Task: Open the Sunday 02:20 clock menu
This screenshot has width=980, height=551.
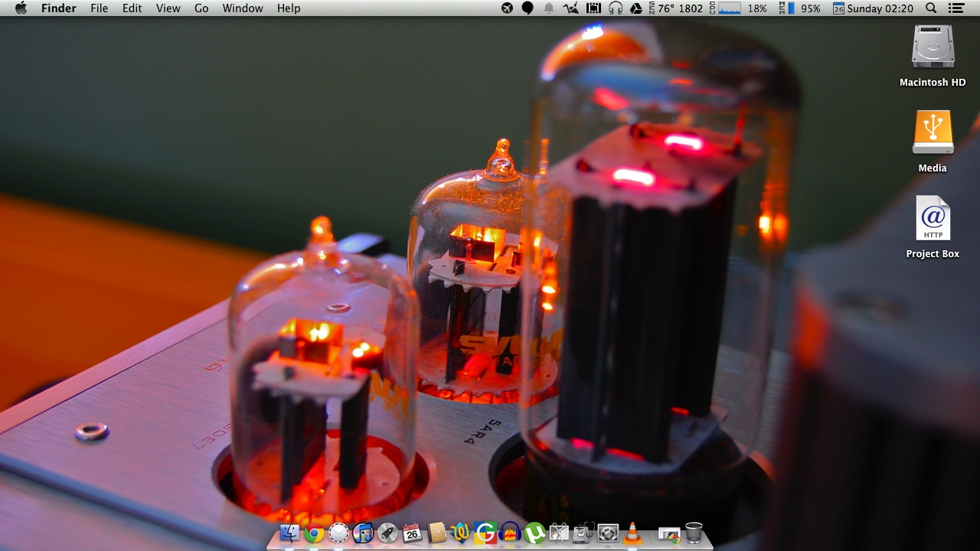Action: pyautogui.click(x=873, y=8)
